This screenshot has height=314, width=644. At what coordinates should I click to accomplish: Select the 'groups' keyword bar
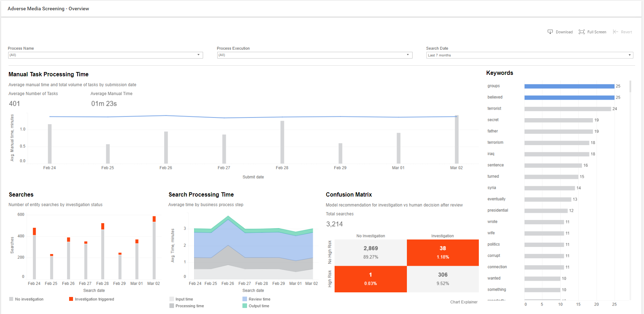569,86
